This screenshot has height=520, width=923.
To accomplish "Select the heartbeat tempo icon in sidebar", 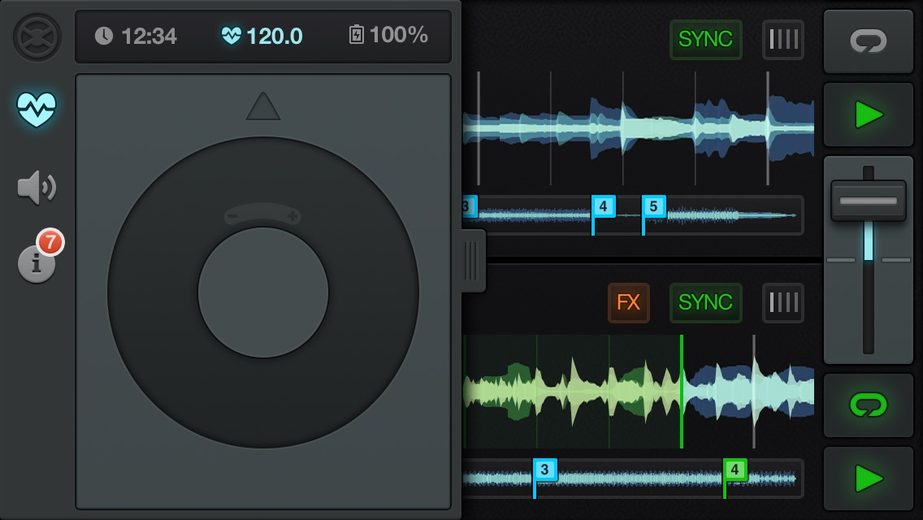I will point(36,110).
